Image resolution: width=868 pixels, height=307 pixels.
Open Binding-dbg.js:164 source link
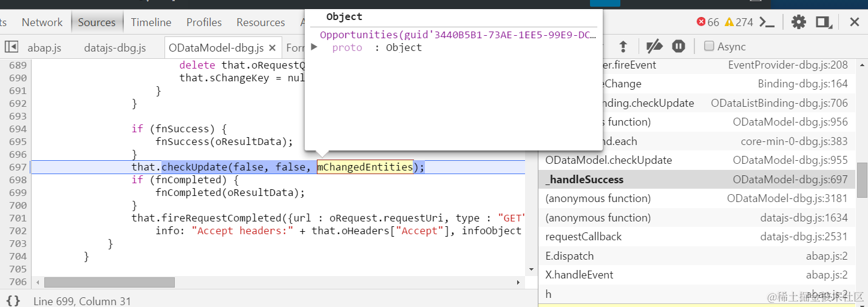[802, 84]
